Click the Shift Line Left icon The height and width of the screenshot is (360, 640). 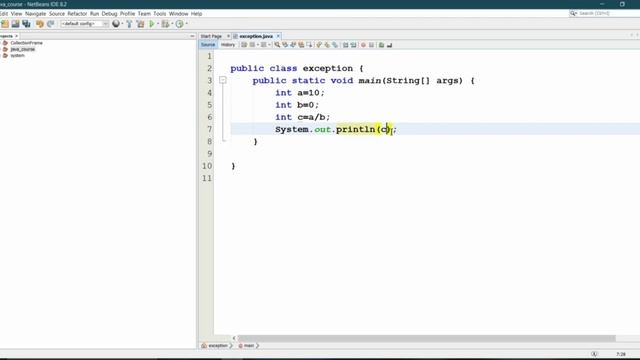(x=345, y=45)
